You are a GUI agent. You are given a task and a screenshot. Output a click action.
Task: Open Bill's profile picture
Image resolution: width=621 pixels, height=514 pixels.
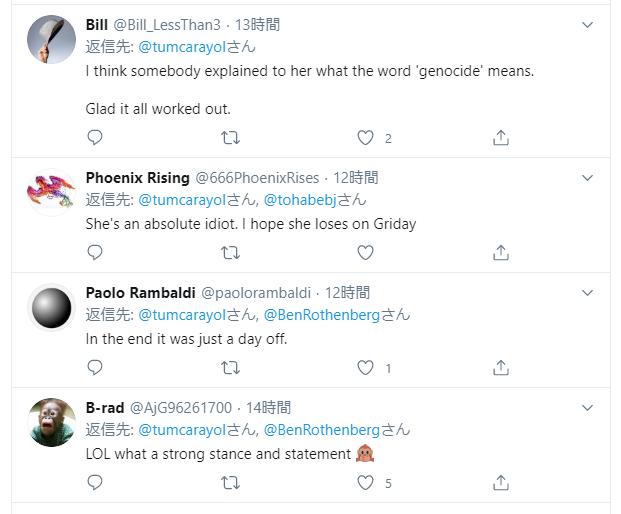(51, 43)
